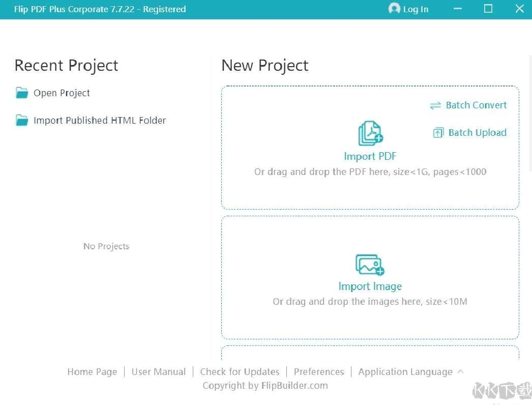Expand the Application Language menu

405,372
